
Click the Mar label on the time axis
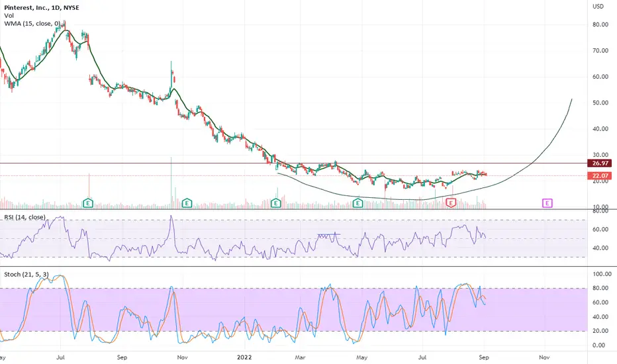[301, 357]
